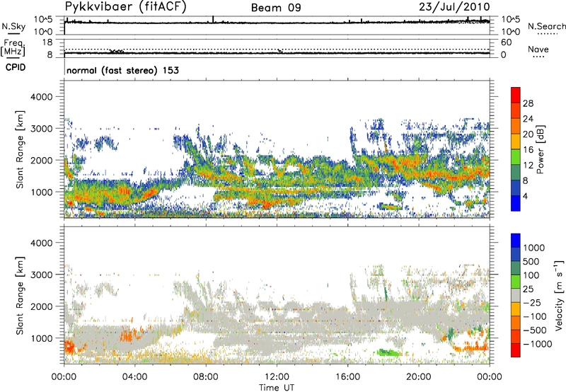Click the '3000' tick on the power panel

(42, 129)
